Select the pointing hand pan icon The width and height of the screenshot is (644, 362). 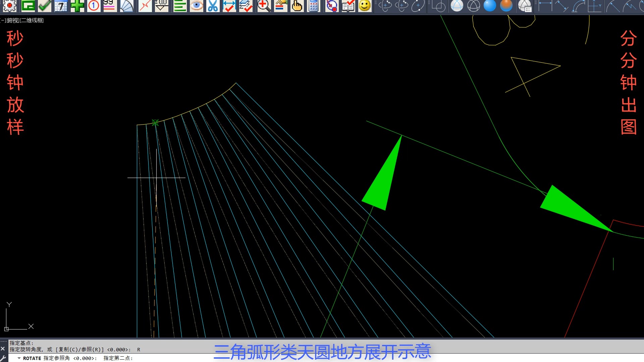click(297, 6)
